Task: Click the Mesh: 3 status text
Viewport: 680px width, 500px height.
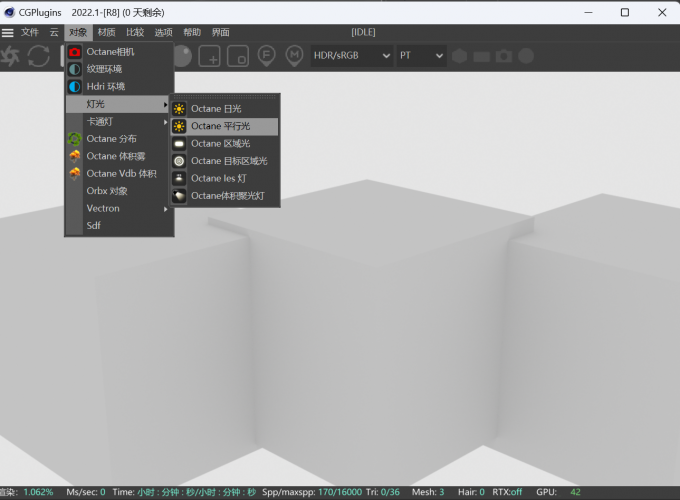Action: point(428,492)
